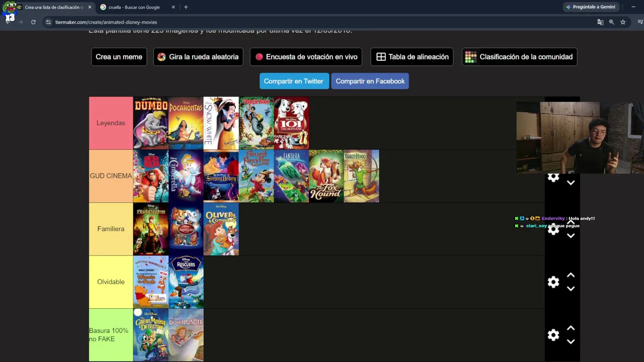Image resolution: width=644 pixels, height=362 pixels.
Task: Share via 'Compartir en Facebook'
Action: pos(370,81)
